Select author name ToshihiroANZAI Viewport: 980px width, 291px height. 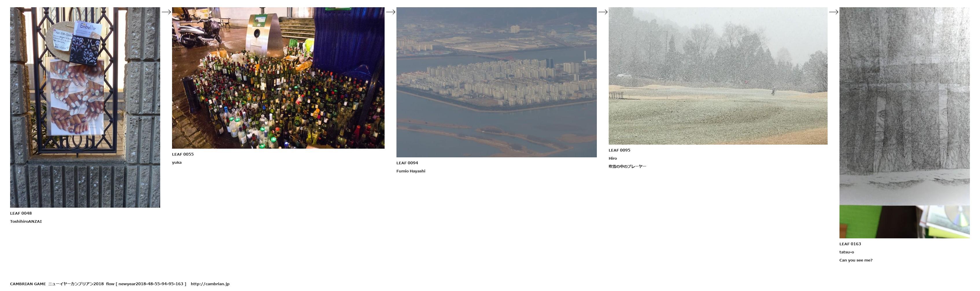pyautogui.click(x=26, y=221)
